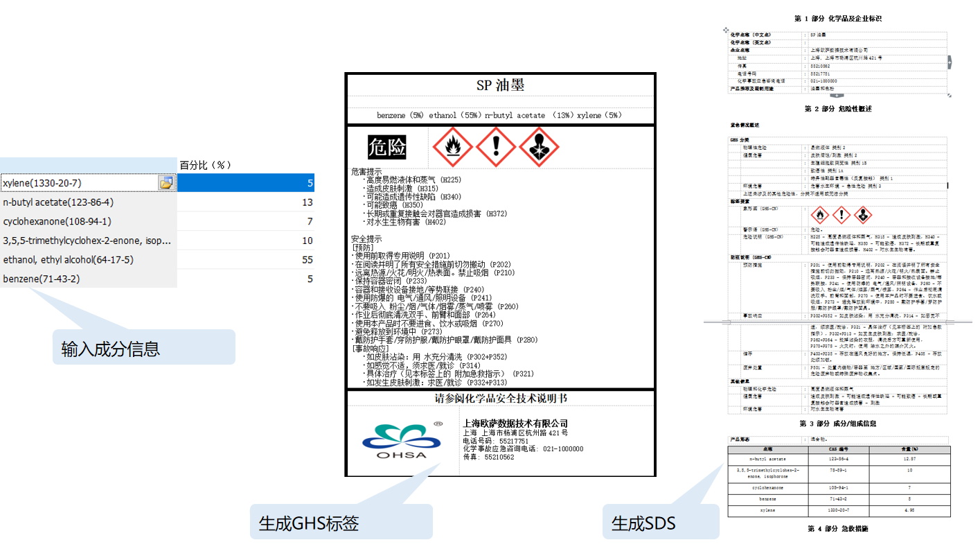Select the n-butyl acetate(123-86-4) row
980x549 pixels.
point(88,202)
